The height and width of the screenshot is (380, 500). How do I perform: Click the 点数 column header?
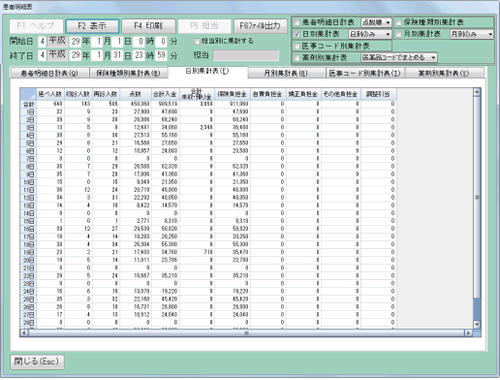point(135,94)
